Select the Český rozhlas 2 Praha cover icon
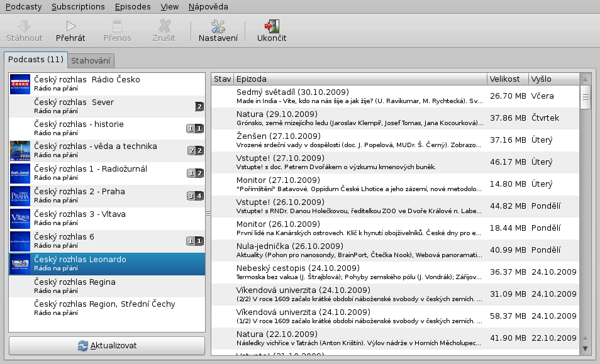The image size is (600, 364). point(20,196)
